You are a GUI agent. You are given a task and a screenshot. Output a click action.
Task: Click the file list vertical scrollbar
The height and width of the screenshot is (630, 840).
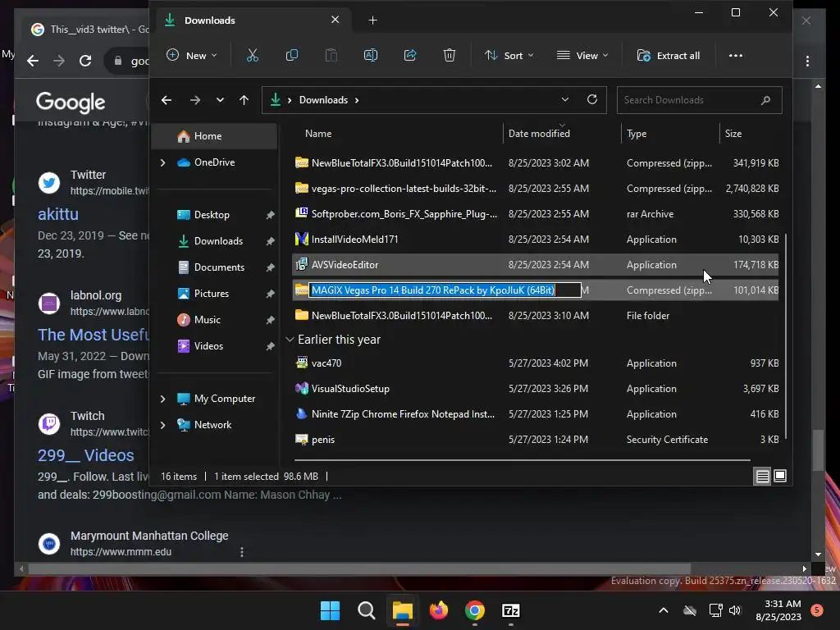pyautogui.click(x=785, y=336)
